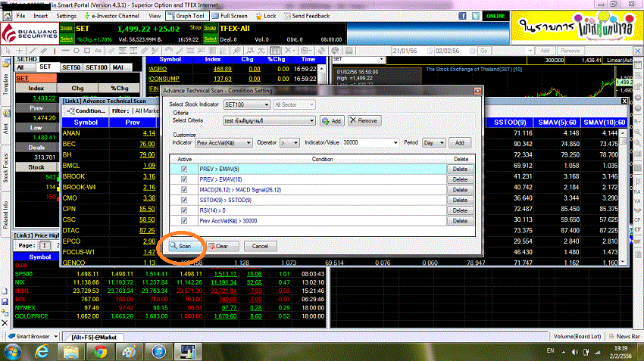Open the All Sector dropdown

point(294,104)
